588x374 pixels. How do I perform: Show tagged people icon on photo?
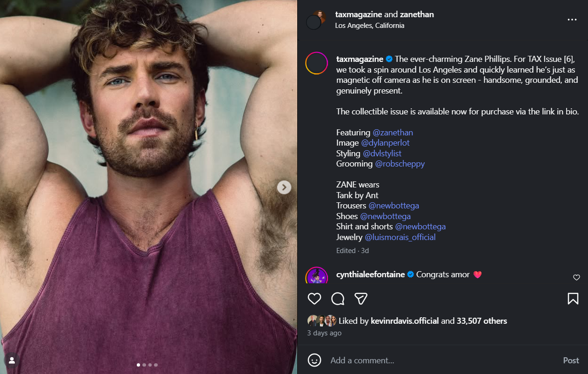[x=12, y=360]
